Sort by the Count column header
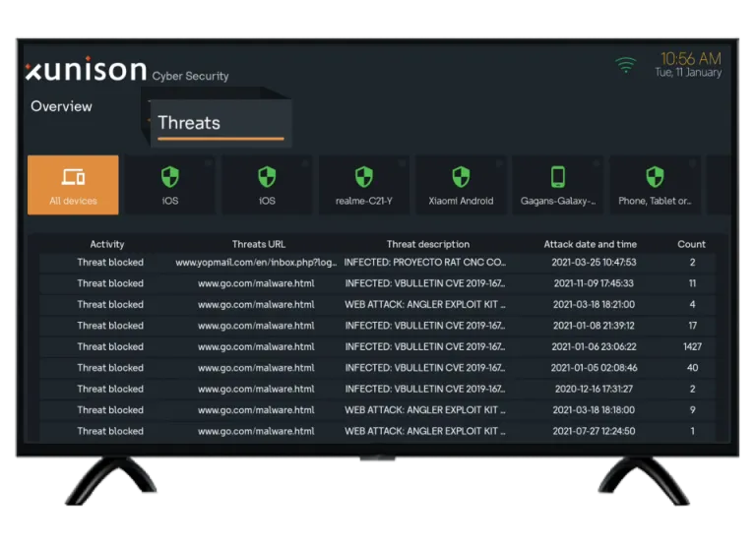The width and height of the screenshot is (756, 550). [691, 244]
